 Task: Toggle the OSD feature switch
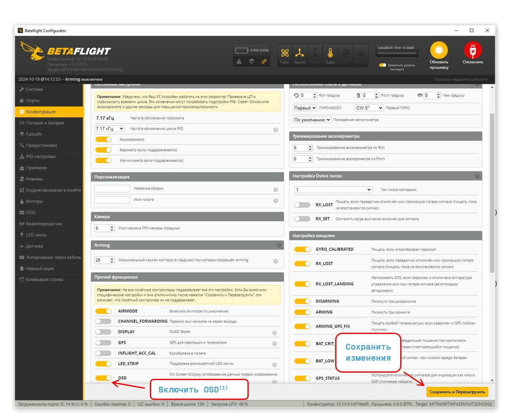[103, 378]
